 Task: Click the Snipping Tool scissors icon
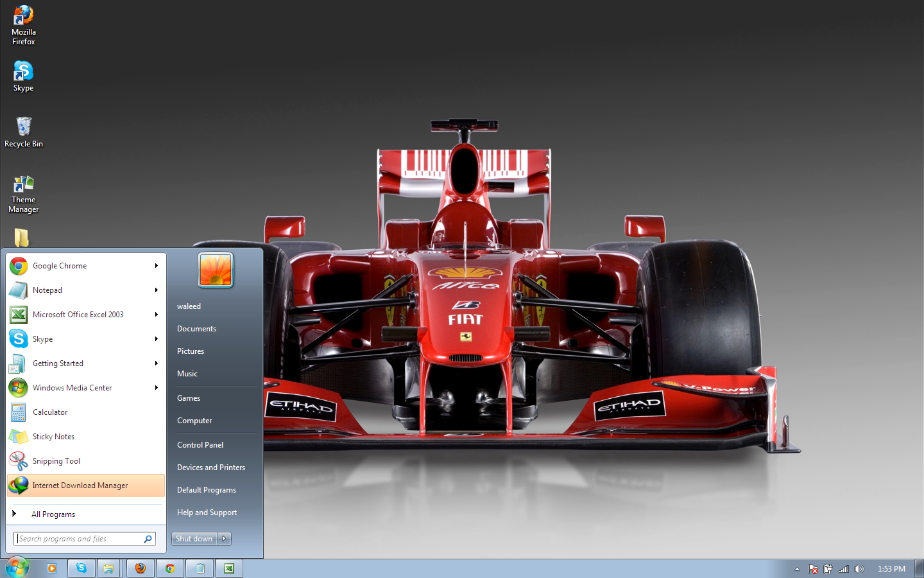point(19,461)
